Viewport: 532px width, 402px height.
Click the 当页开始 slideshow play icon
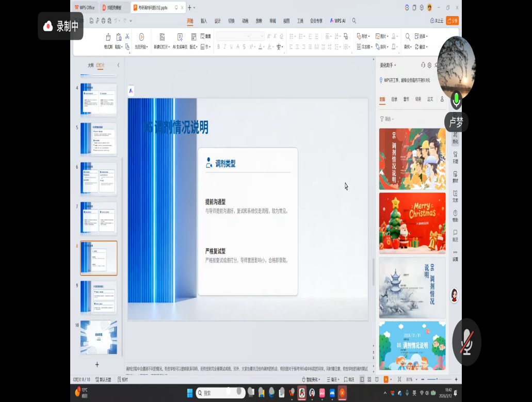pos(141,37)
